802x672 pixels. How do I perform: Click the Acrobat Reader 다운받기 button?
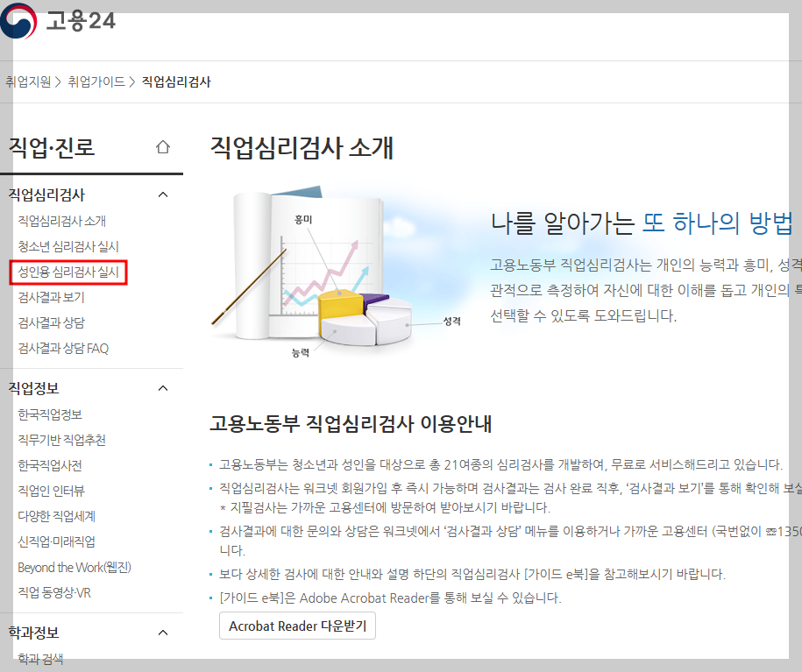pyautogui.click(x=296, y=626)
